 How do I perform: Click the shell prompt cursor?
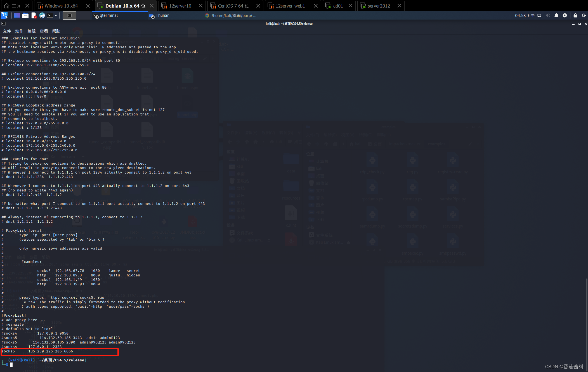11,364
